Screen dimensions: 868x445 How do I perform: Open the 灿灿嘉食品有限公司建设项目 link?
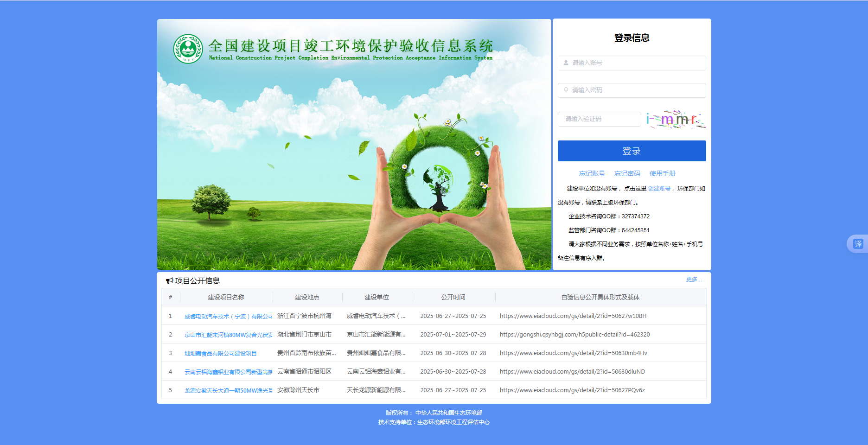coord(221,353)
